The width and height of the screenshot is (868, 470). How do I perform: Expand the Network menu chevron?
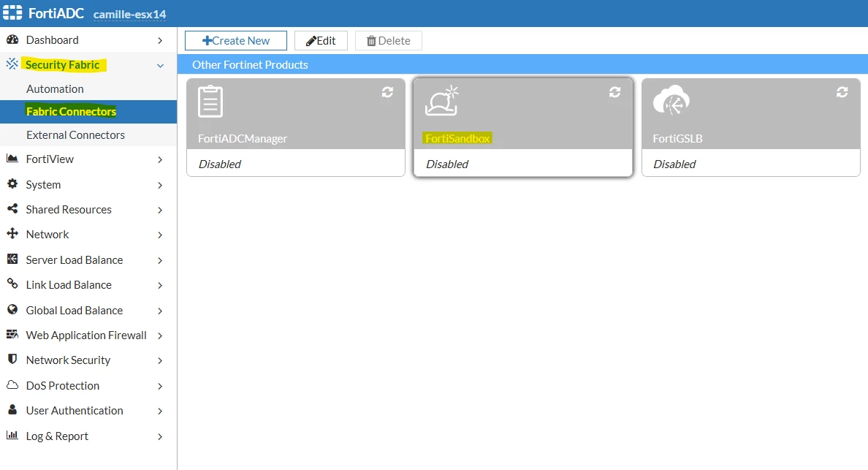coord(160,235)
